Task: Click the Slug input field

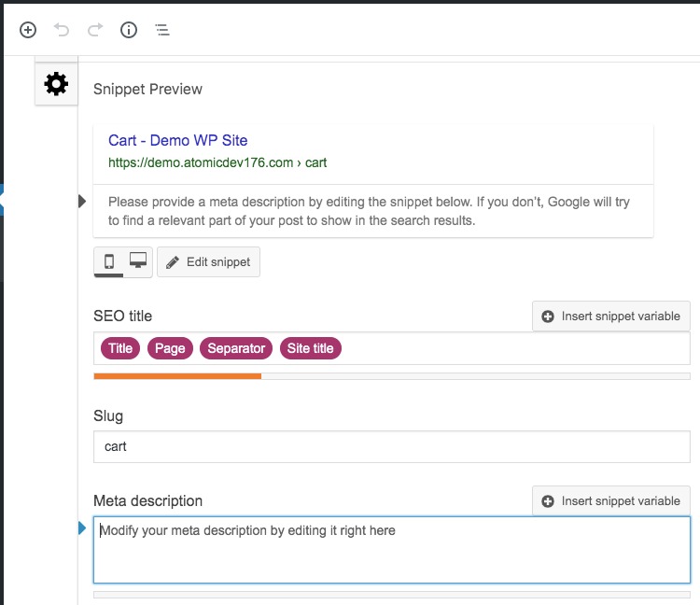Action: pyautogui.click(x=391, y=446)
